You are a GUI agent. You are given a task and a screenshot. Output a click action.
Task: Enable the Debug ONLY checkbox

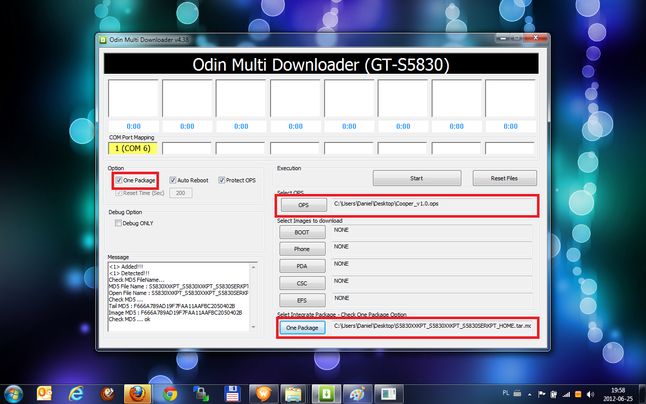click(118, 223)
